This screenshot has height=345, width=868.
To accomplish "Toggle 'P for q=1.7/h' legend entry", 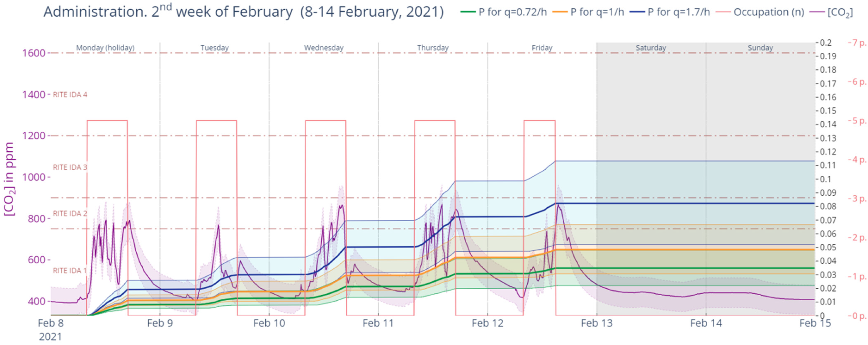I will (x=679, y=12).
